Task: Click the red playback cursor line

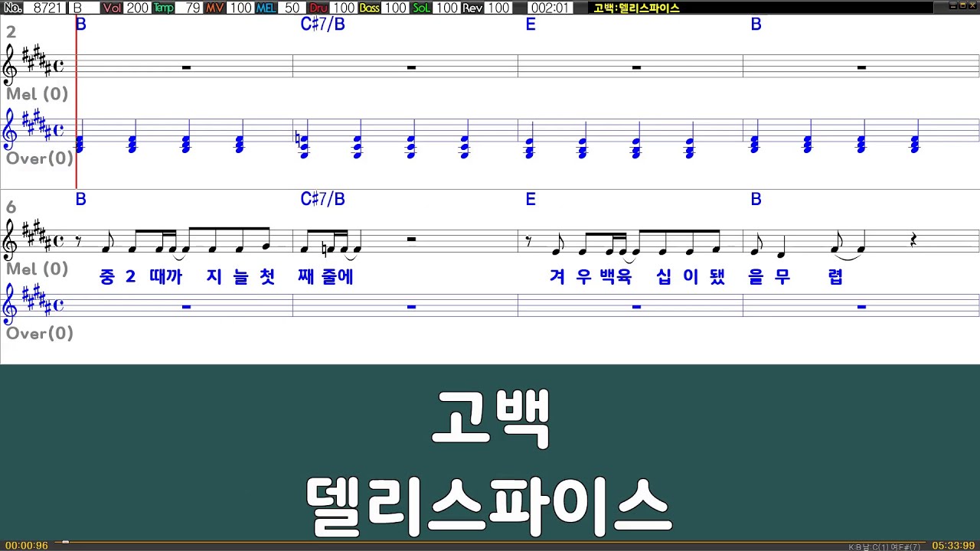Action: (x=77, y=102)
